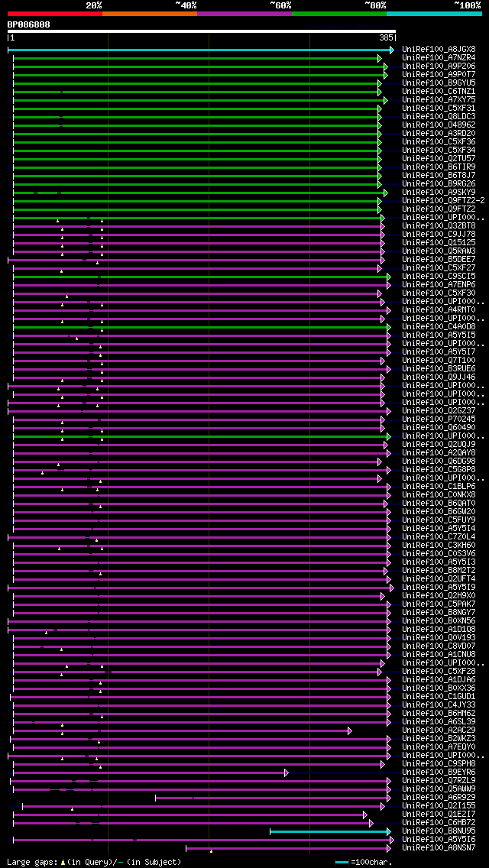Select label UniRef100_Q9FTZ2-2
The image size is (489, 868).
(443, 200)
